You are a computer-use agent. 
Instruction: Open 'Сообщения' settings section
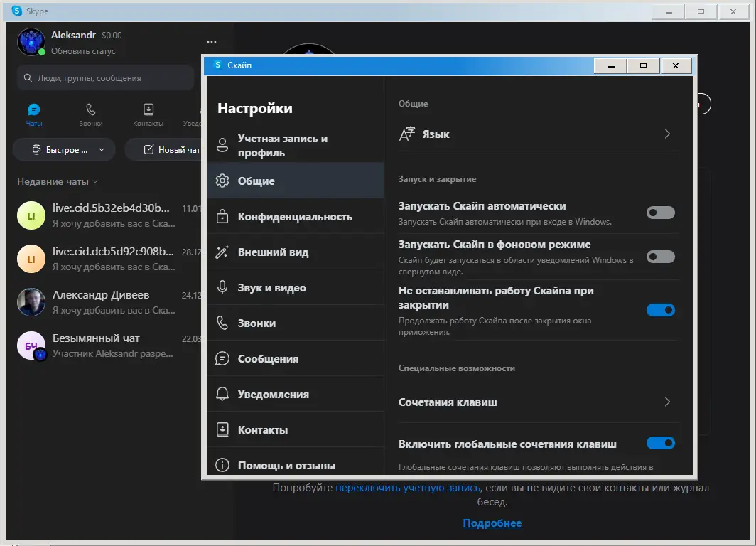pos(296,359)
